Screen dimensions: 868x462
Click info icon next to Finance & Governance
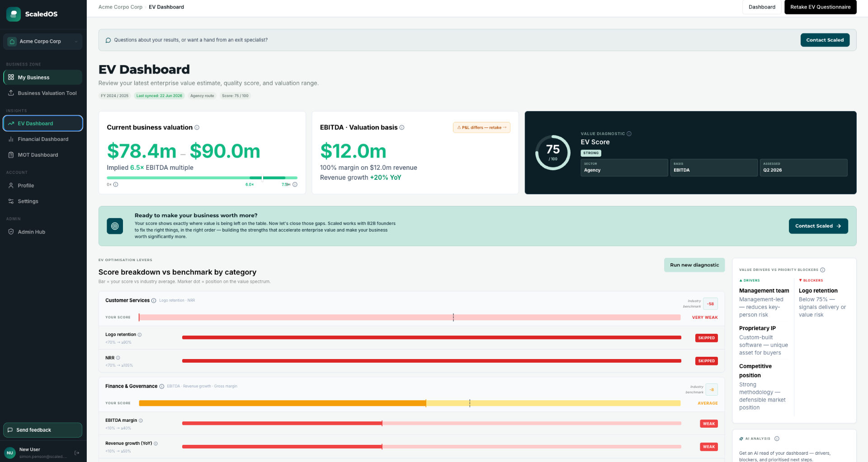click(x=162, y=387)
